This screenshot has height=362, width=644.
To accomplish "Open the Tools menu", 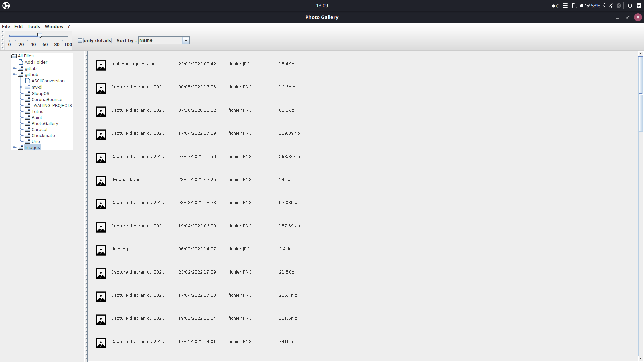I will 34,27.
